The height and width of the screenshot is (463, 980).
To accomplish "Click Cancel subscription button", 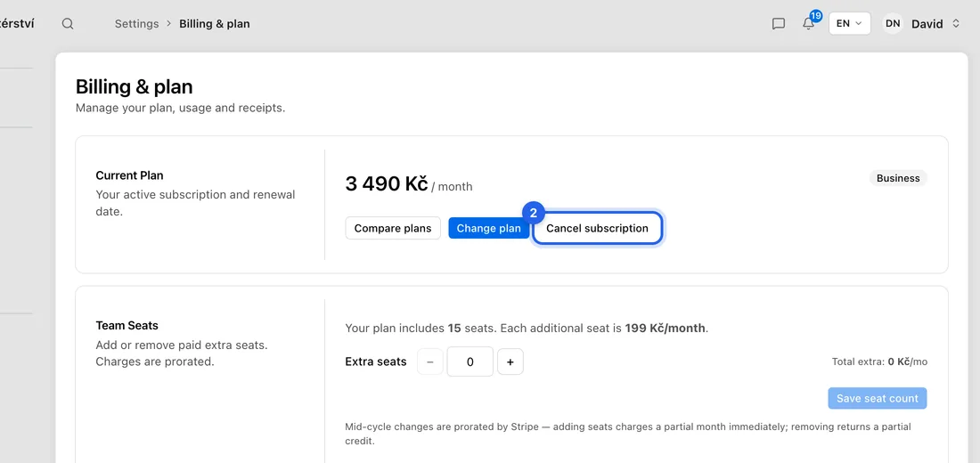I will coord(597,228).
